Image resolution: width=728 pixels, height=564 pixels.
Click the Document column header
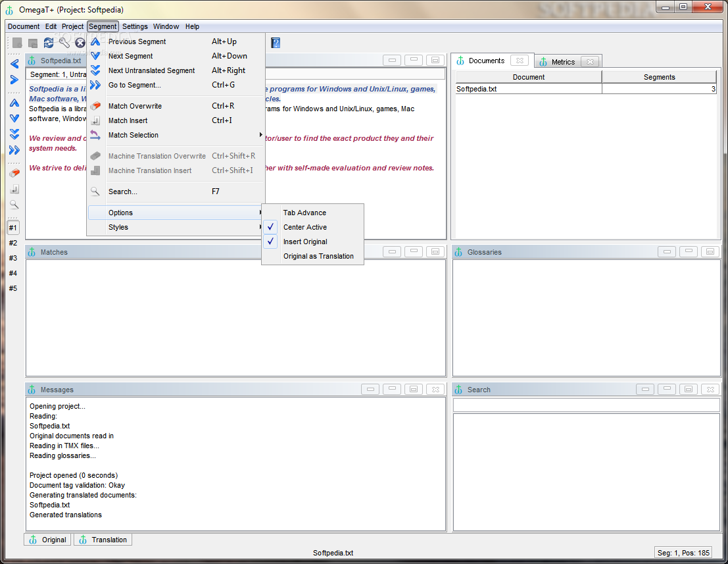coord(528,77)
